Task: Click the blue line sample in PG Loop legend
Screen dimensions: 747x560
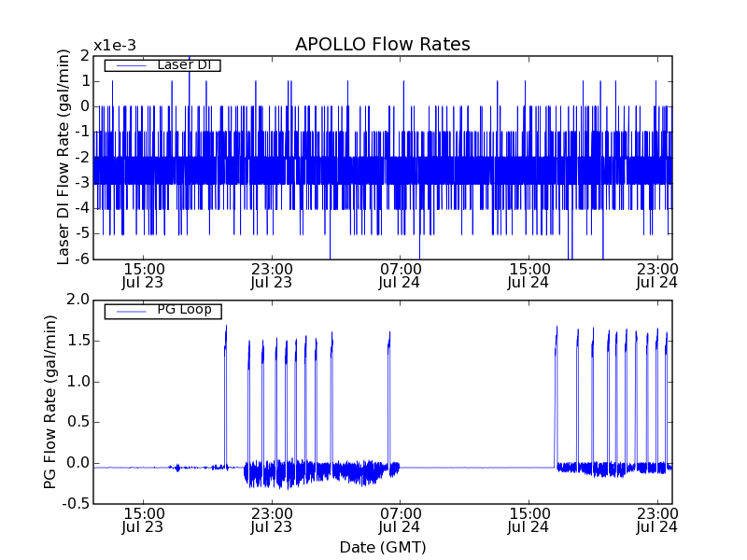Action: click(x=129, y=310)
